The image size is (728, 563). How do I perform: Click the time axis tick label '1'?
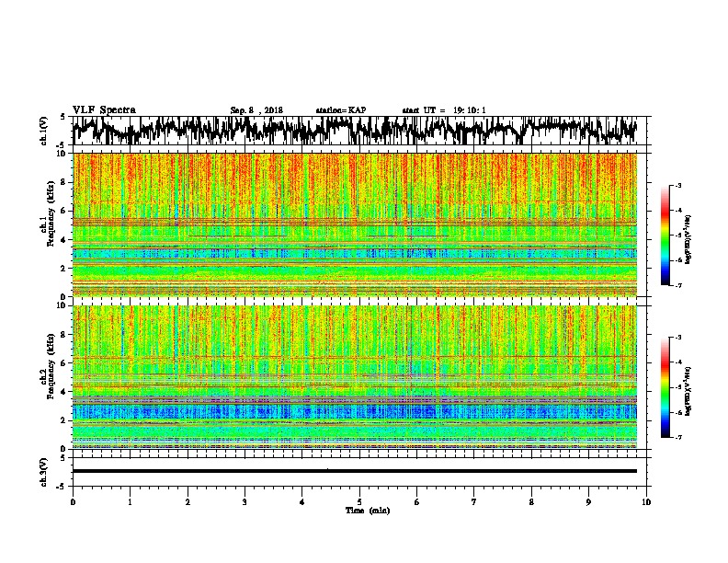click(131, 502)
